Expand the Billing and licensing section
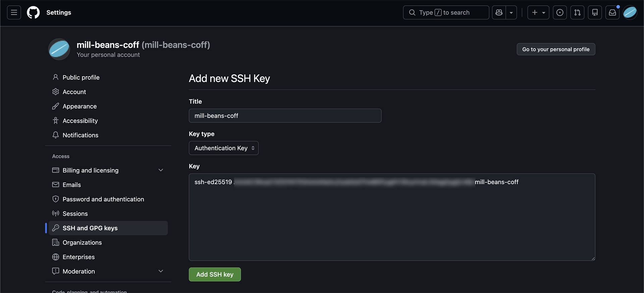 (161, 170)
